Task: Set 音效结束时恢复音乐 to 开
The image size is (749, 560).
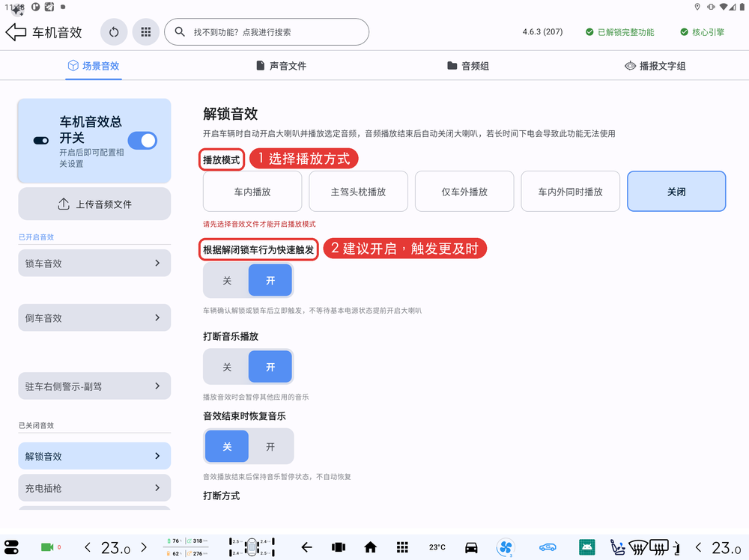Action: coord(270,446)
